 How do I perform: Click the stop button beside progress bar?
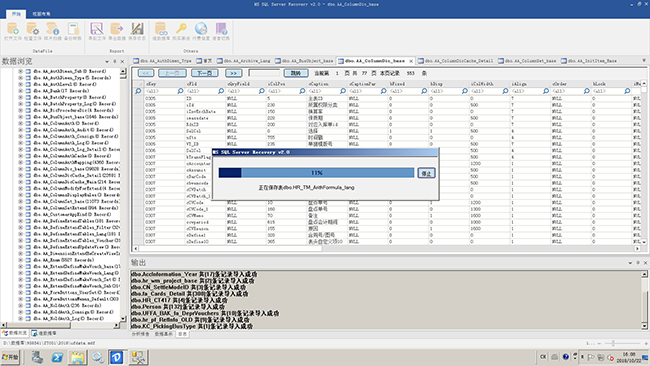pyautogui.click(x=426, y=173)
